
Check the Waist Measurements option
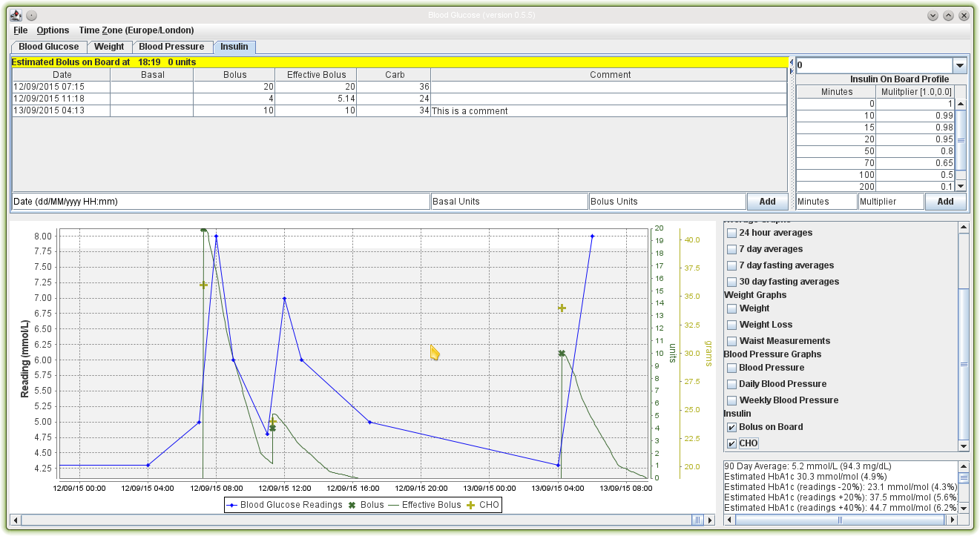(x=732, y=341)
